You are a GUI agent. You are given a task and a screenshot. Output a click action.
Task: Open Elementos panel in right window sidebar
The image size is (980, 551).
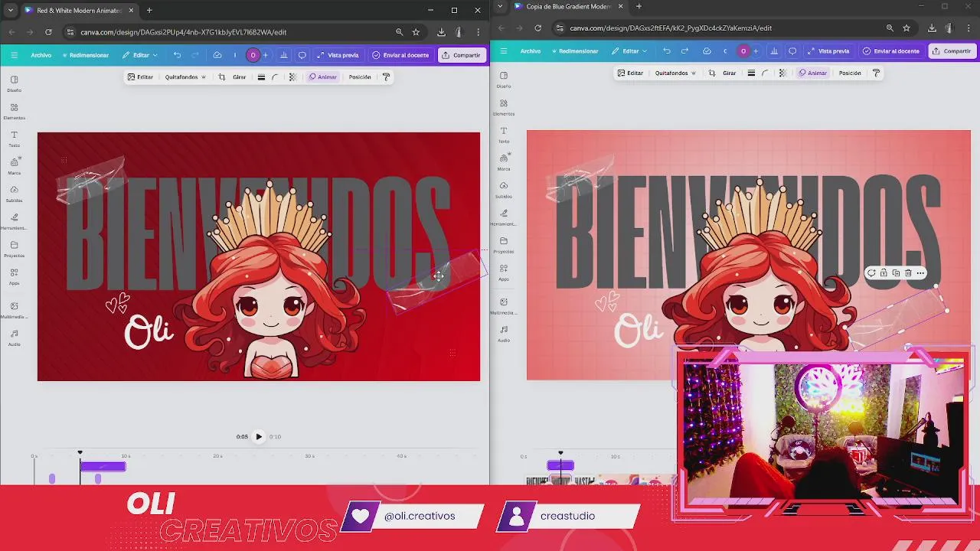(504, 107)
